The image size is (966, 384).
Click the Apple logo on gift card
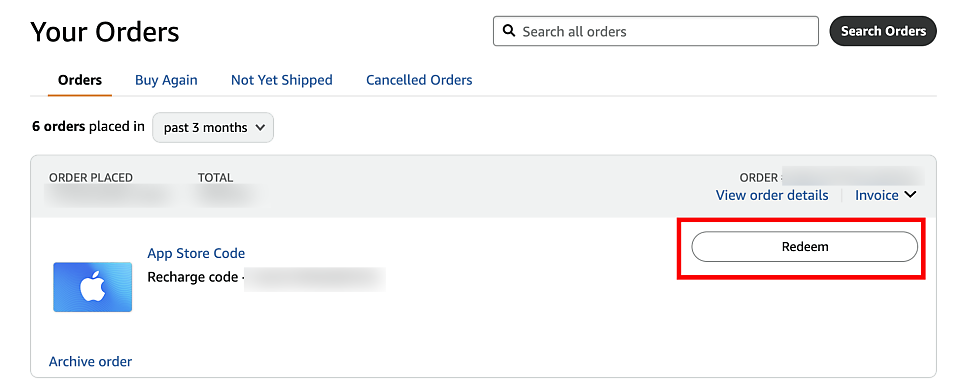92,287
